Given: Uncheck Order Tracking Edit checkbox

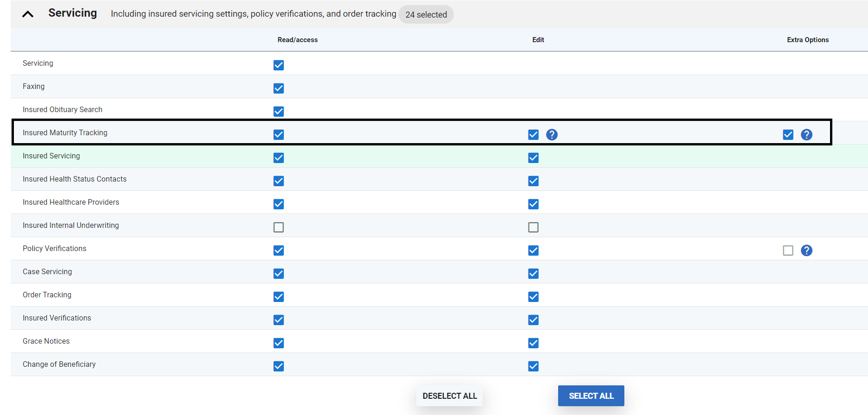Looking at the screenshot, I should (x=533, y=297).
